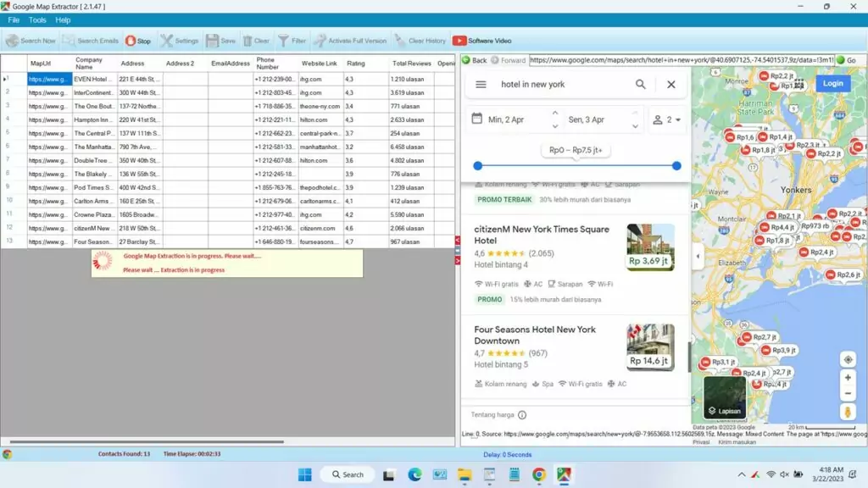This screenshot has height=488, width=868.
Task: Click the Four Season... company cell
Action: click(x=94, y=241)
